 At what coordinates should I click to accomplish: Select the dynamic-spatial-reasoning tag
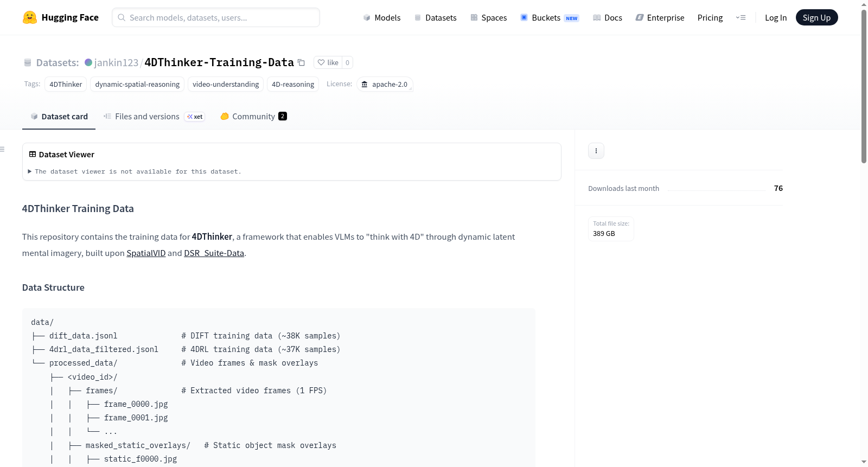pos(137,84)
